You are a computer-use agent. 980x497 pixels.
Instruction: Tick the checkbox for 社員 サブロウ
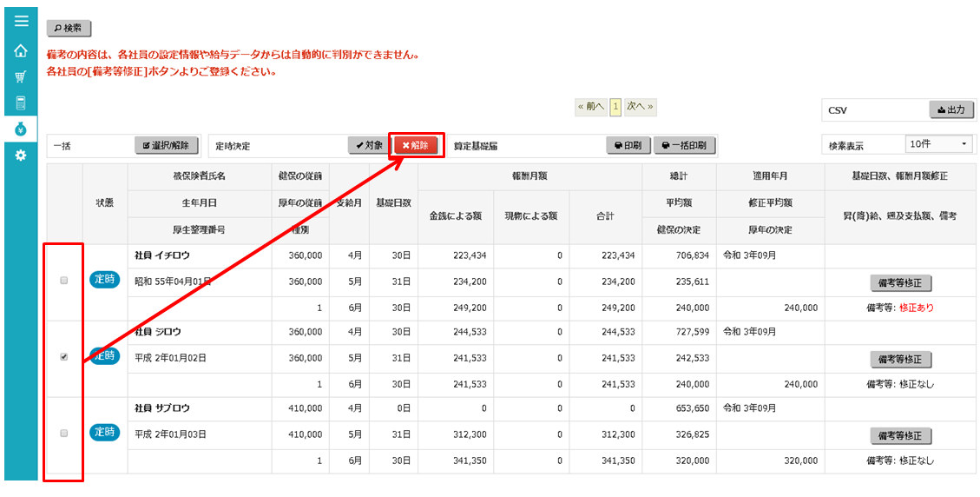[x=63, y=433]
